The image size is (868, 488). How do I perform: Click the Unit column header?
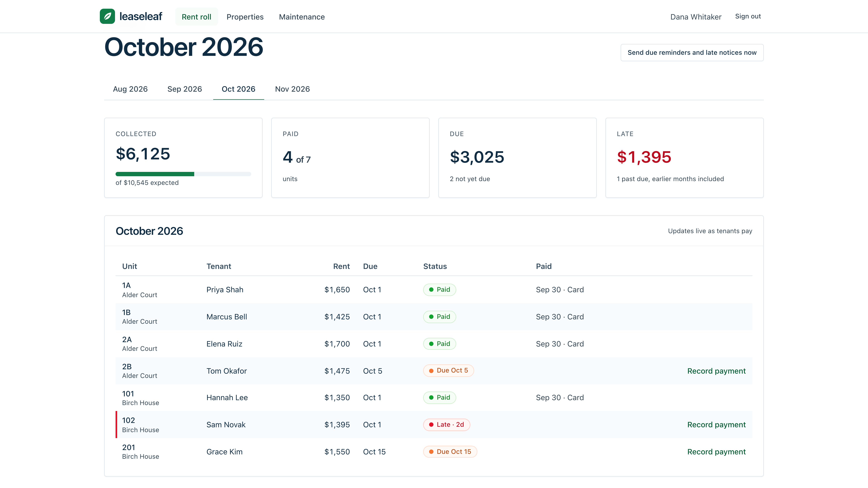[129, 266]
